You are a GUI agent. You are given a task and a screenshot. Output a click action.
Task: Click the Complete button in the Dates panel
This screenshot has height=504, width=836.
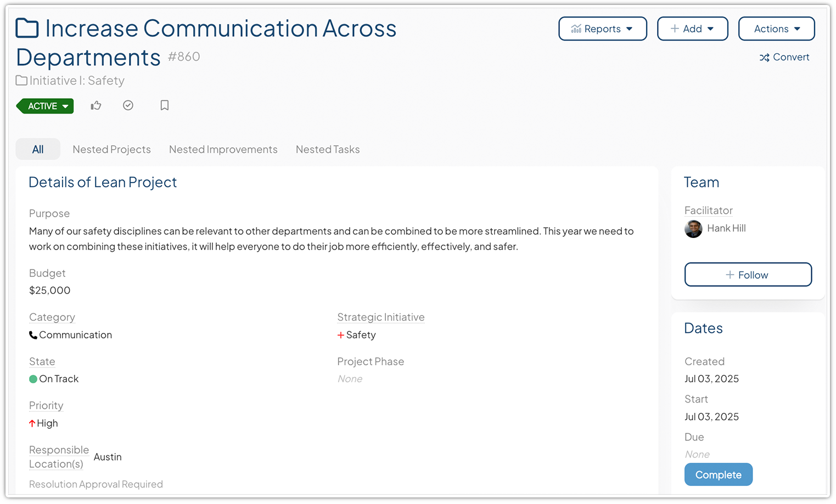coord(718,474)
